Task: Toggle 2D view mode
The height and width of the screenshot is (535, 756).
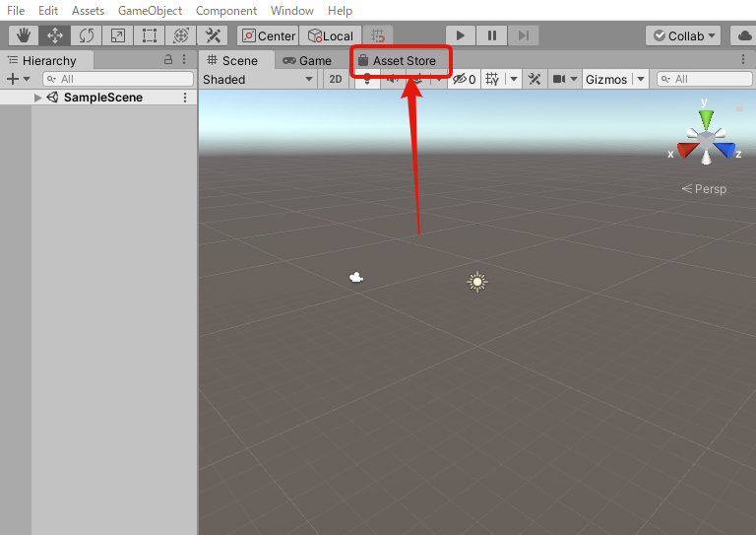Action: click(336, 79)
